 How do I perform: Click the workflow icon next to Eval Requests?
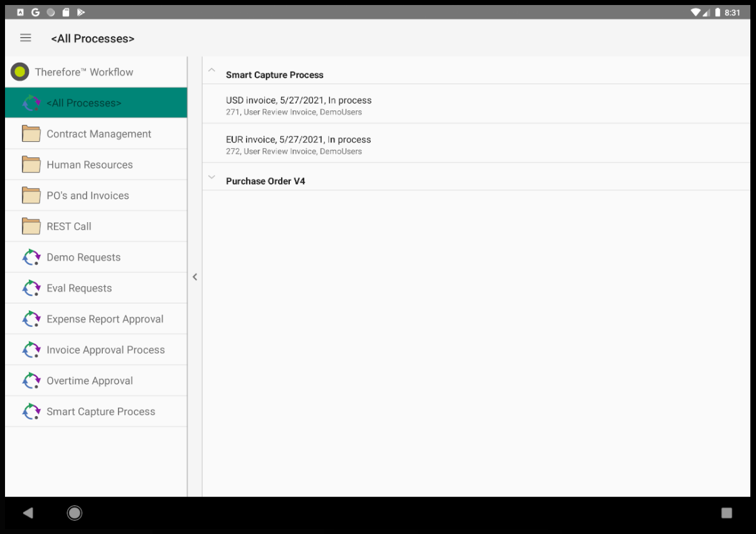click(x=31, y=287)
